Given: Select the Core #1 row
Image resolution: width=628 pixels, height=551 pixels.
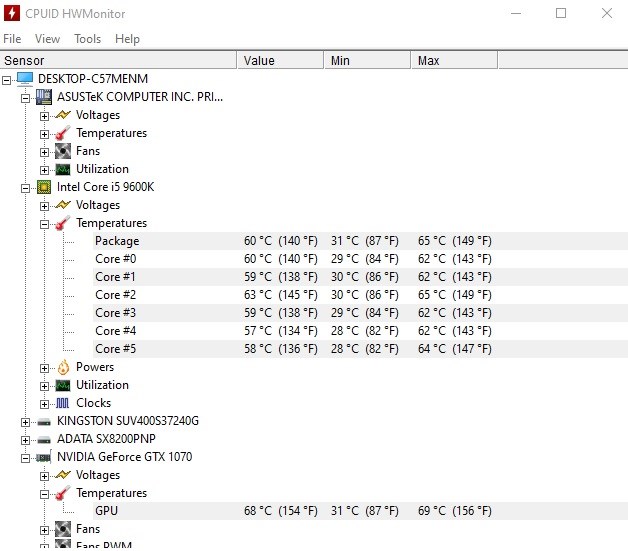Looking at the screenshot, I should click(360, 277).
